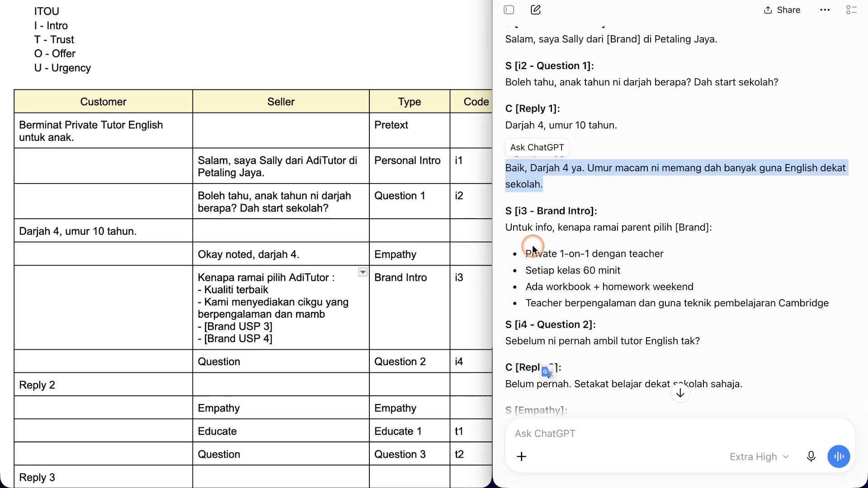Click the 'Darjah 4, umur 10 tahun.' customer cell
The image size is (868, 488).
pos(103,231)
